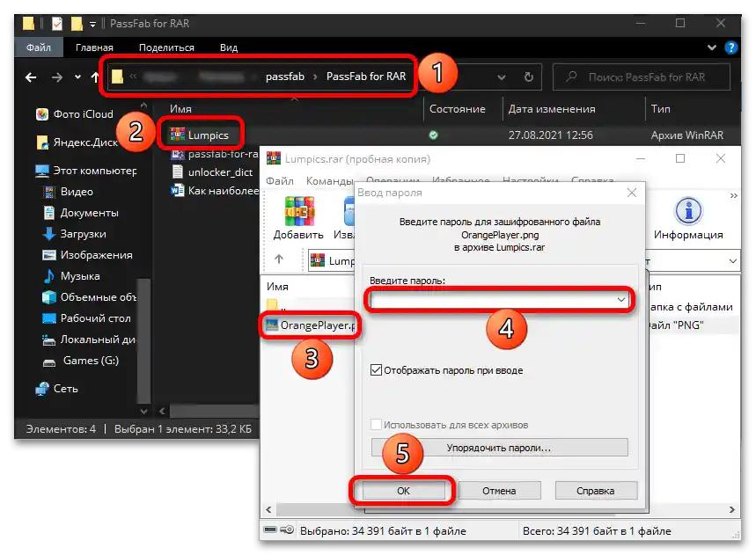Click the Справка button in dialog
This screenshot has width=756, height=555.
[596, 491]
